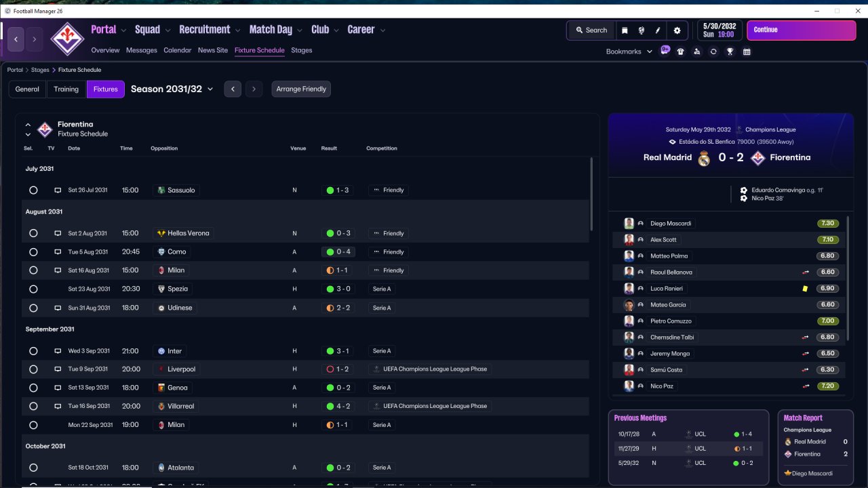Open the world globe icon in the toolbar
Screen dimensions: 868x488
[x=641, y=30]
